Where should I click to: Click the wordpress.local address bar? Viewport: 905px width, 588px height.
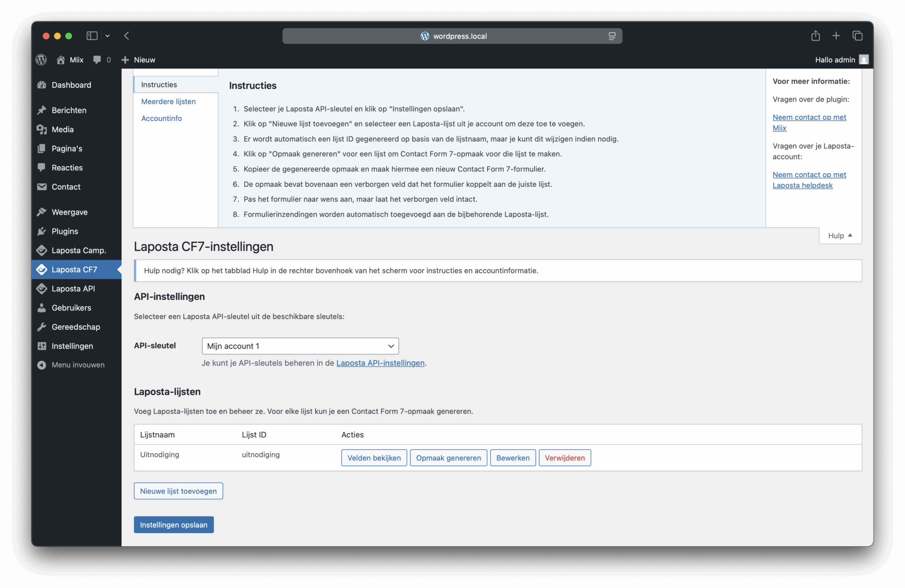coord(452,36)
